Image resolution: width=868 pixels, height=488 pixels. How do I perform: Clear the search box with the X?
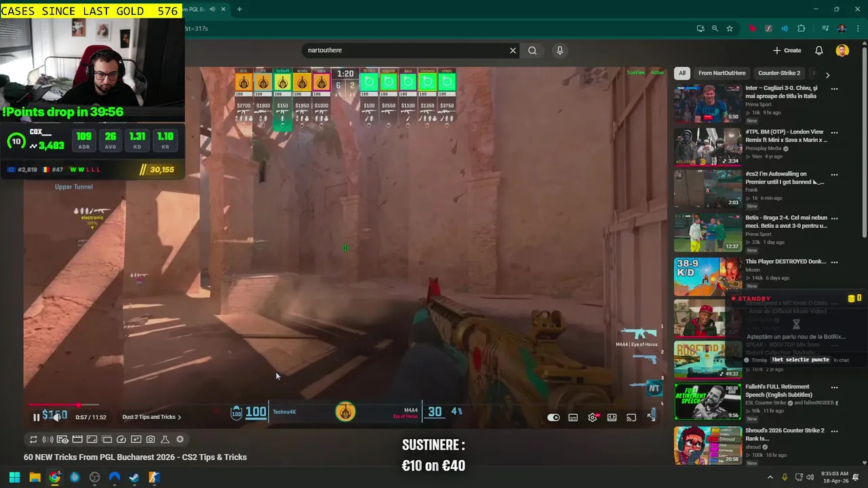point(513,50)
